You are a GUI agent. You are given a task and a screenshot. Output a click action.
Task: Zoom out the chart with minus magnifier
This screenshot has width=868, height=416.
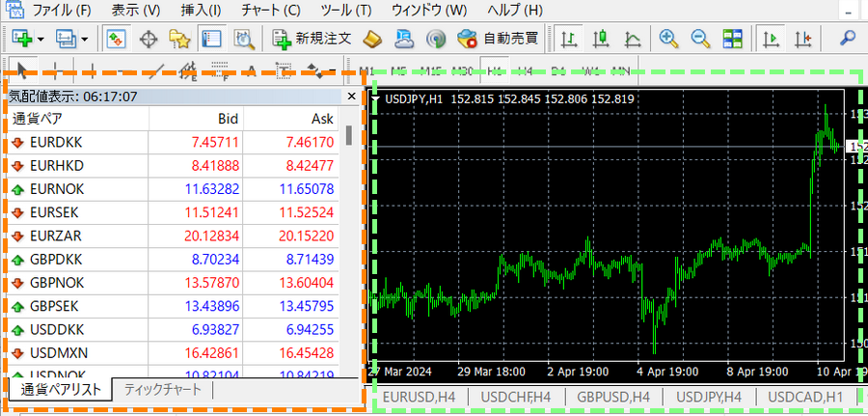(x=701, y=39)
